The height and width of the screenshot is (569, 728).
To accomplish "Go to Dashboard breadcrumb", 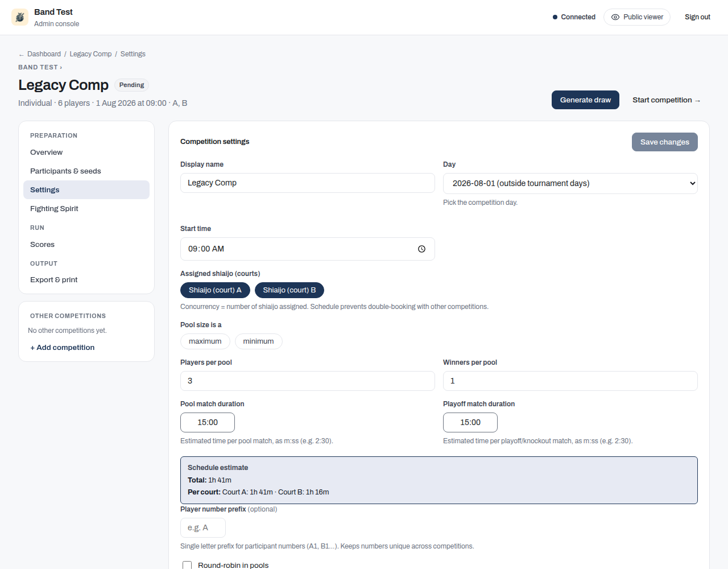I will tap(44, 54).
